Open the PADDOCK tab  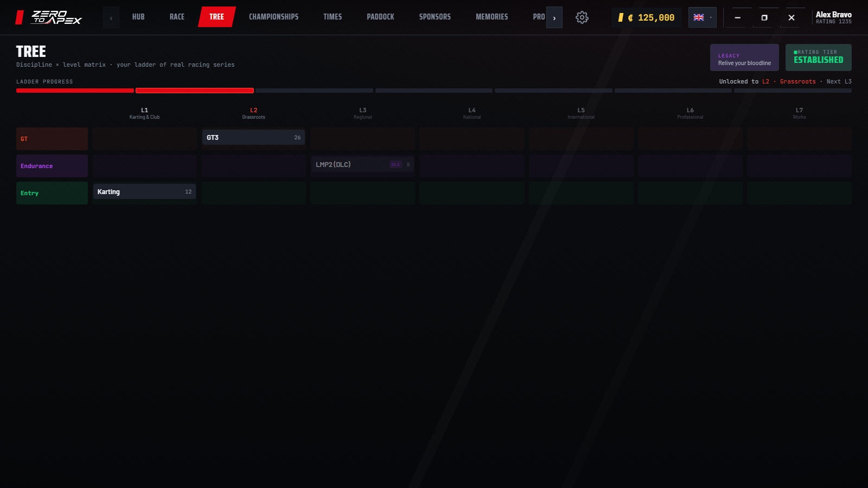(x=380, y=17)
